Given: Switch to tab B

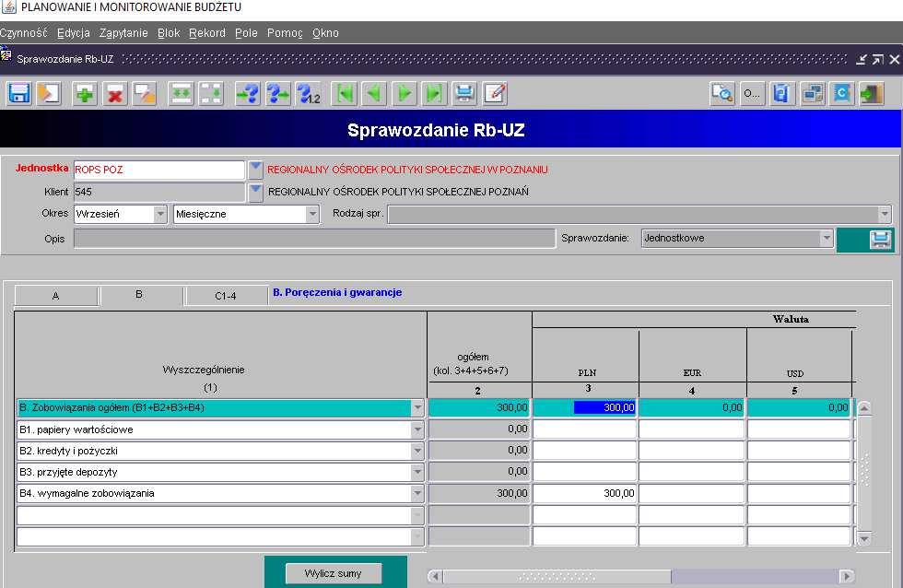Looking at the screenshot, I should [x=140, y=295].
